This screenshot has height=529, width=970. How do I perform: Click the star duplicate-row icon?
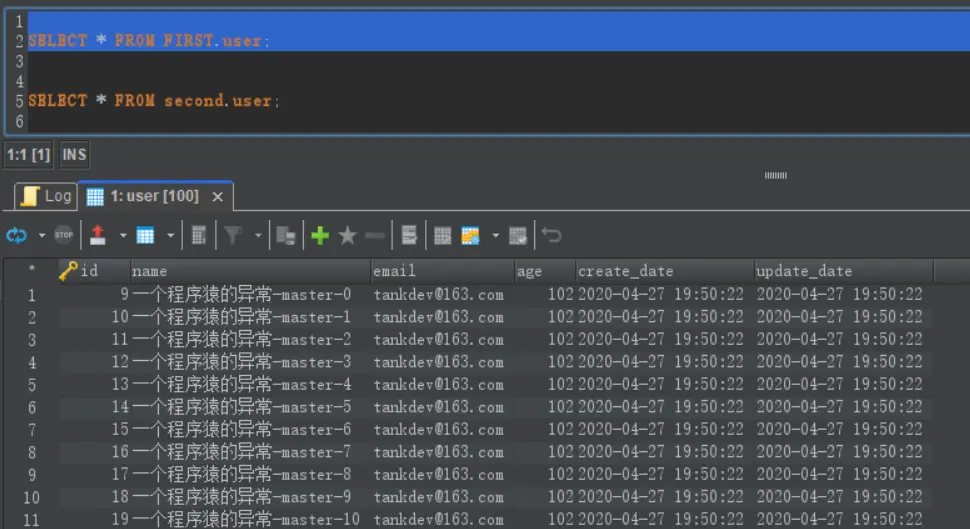348,235
